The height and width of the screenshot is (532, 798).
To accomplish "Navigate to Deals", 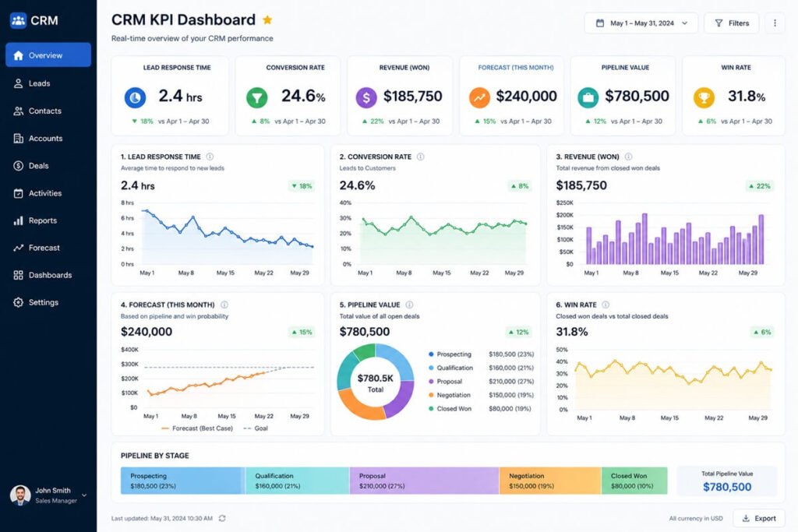I will (x=48, y=166).
